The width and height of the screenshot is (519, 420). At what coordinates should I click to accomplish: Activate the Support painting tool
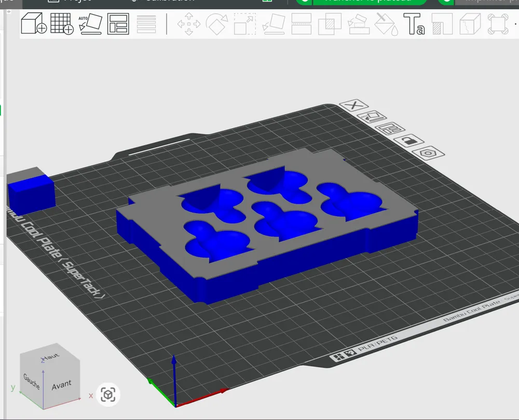pyautogui.click(x=359, y=24)
